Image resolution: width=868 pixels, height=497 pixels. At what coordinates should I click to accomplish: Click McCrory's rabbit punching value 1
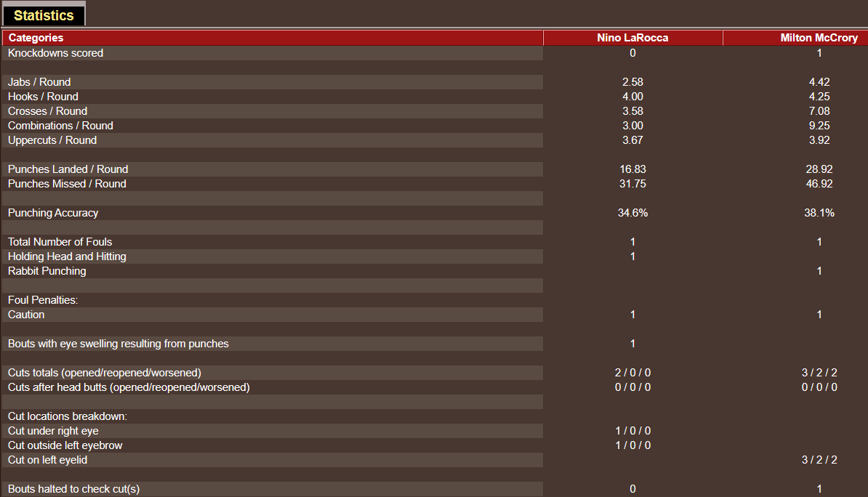(x=819, y=271)
